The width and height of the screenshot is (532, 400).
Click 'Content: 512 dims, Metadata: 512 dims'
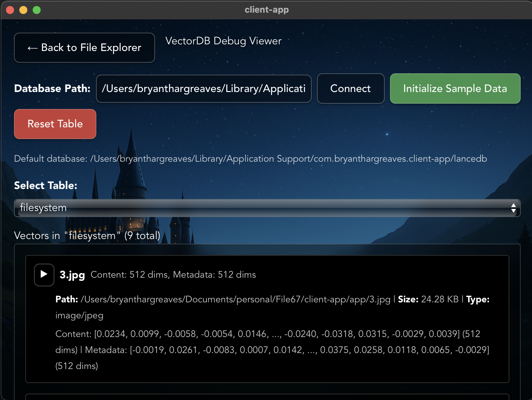click(x=173, y=275)
